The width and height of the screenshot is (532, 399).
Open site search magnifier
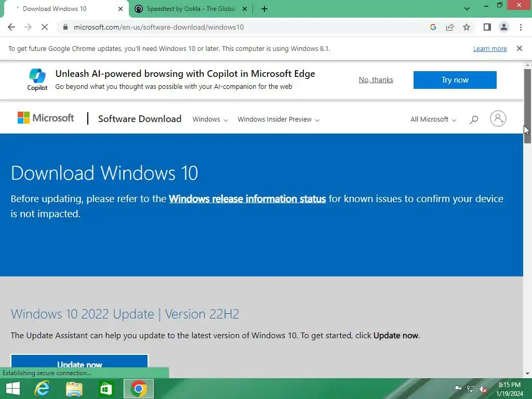click(474, 119)
